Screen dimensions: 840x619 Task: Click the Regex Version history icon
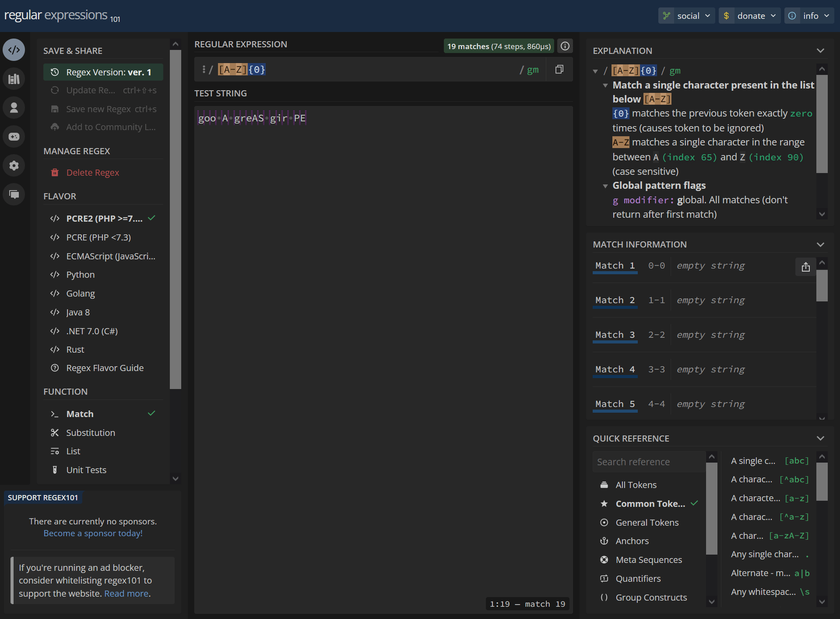click(55, 72)
